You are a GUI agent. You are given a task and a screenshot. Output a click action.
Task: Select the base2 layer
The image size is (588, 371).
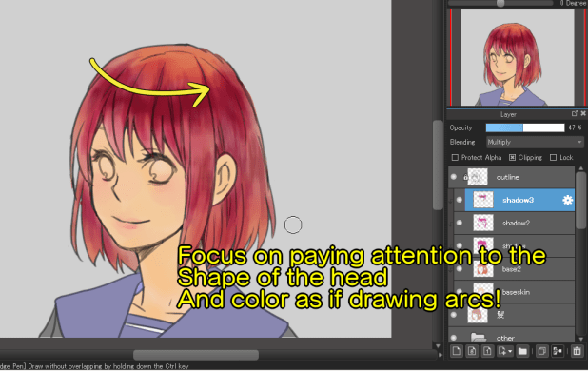pyautogui.click(x=514, y=268)
